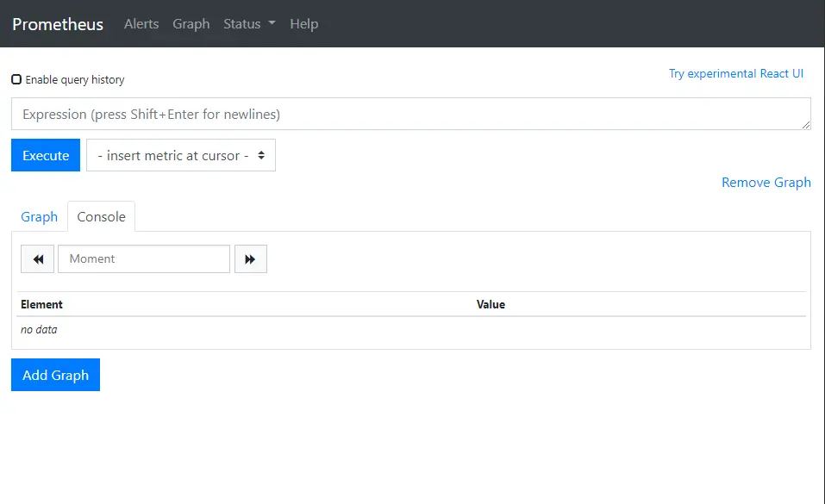Click the rewind time double-arrow icon

38,259
